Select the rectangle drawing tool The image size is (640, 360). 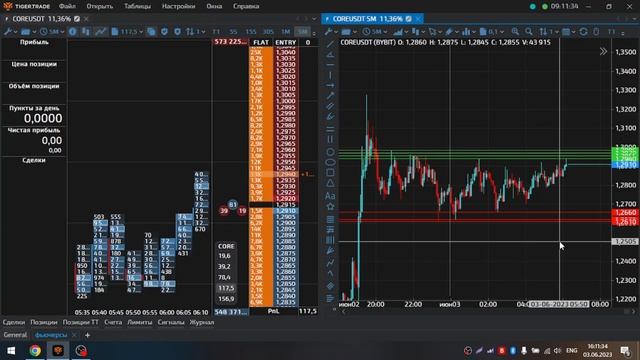point(331,173)
